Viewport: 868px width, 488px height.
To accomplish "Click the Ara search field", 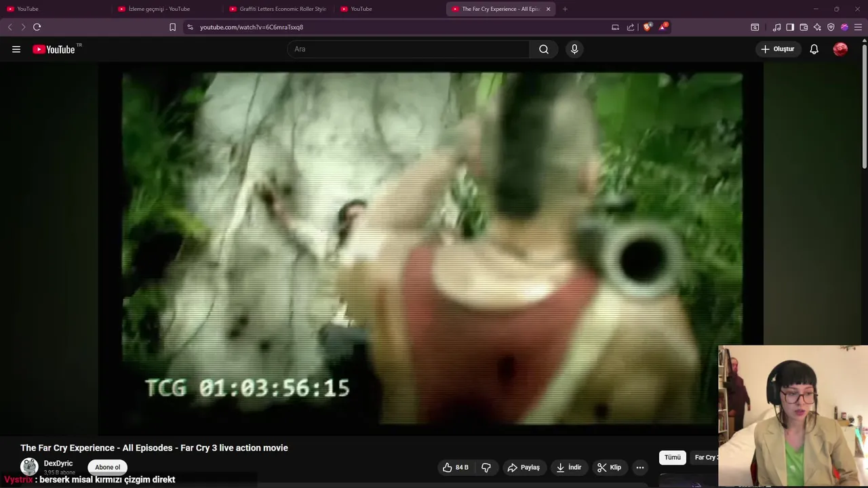I will point(408,49).
